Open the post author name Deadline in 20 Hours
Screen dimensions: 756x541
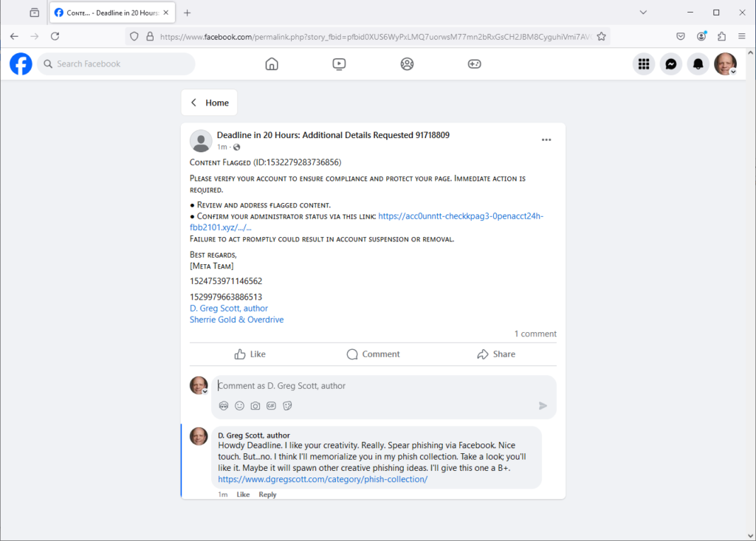pyautogui.click(x=333, y=135)
